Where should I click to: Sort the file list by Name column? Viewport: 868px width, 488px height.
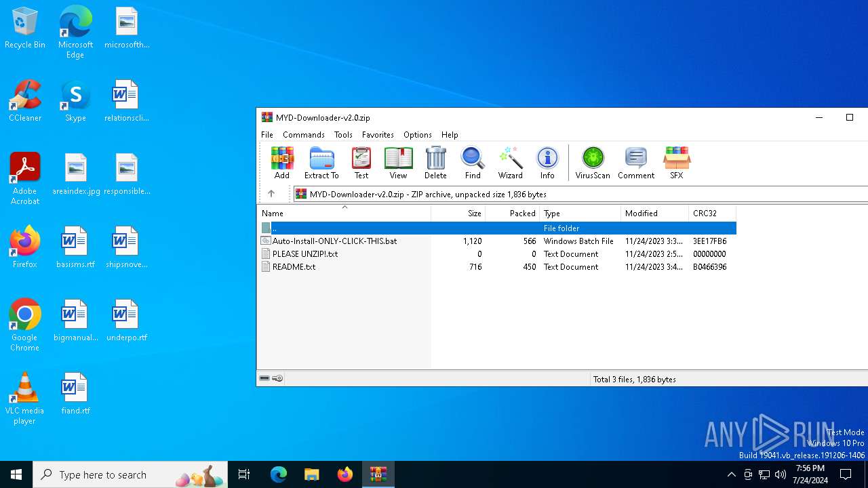tap(344, 213)
